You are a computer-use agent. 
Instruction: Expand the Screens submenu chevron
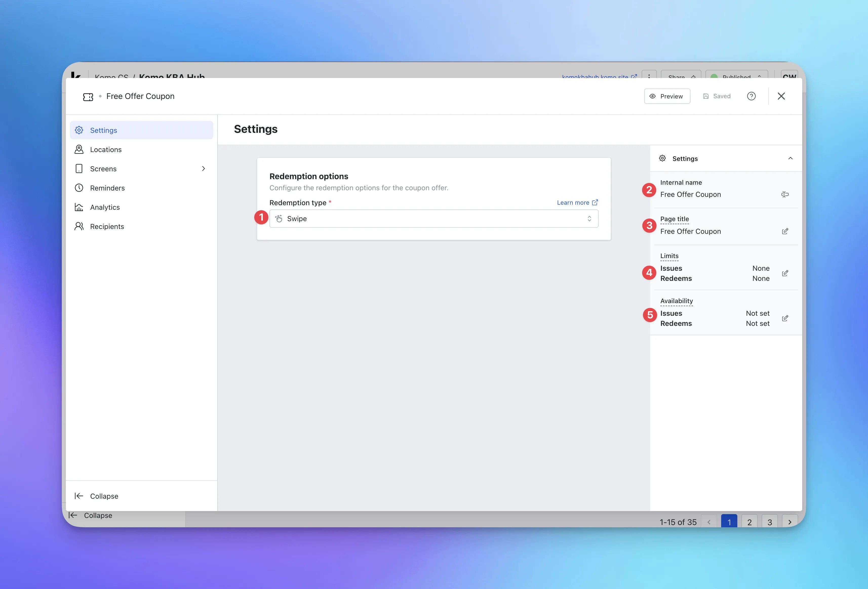204,169
